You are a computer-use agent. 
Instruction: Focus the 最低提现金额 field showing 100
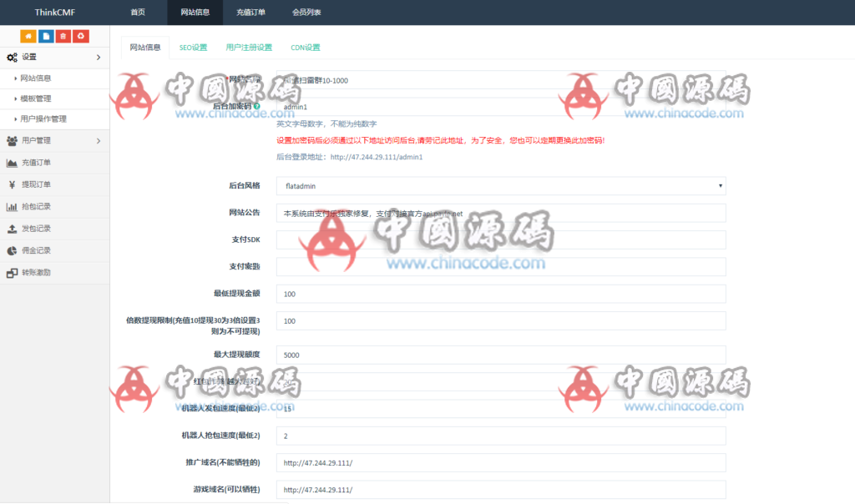point(501,294)
